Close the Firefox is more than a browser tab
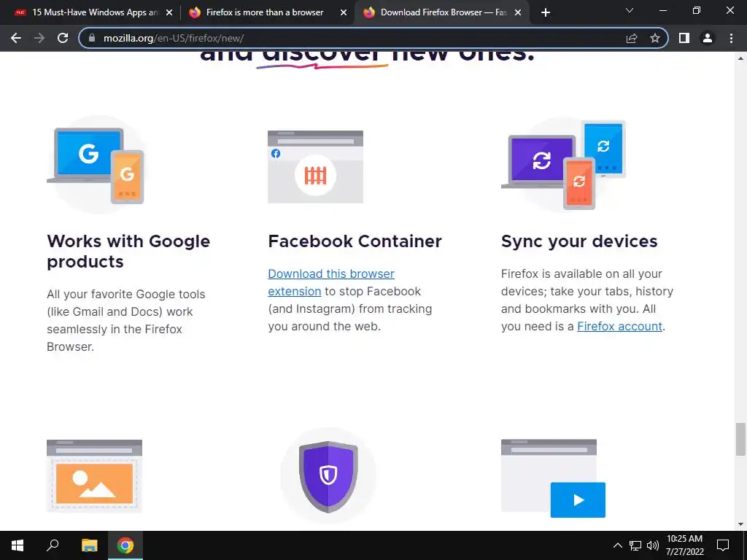The width and height of the screenshot is (747, 560). 344,12
